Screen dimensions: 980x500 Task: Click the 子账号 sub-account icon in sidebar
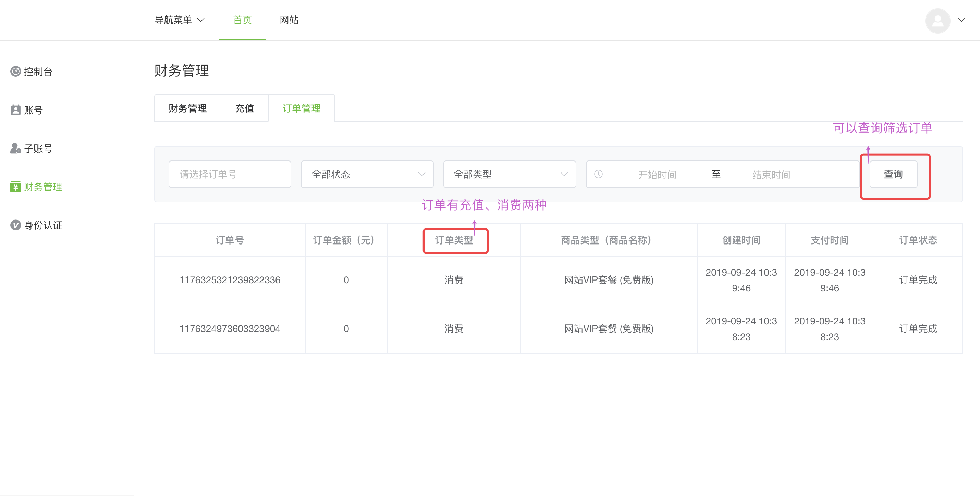pyautogui.click(x=16, y=148)
